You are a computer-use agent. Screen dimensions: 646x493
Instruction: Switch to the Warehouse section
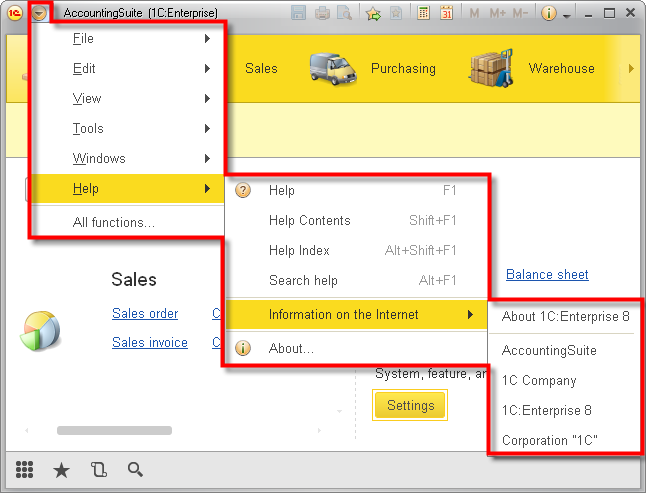(x=562, y=68)
